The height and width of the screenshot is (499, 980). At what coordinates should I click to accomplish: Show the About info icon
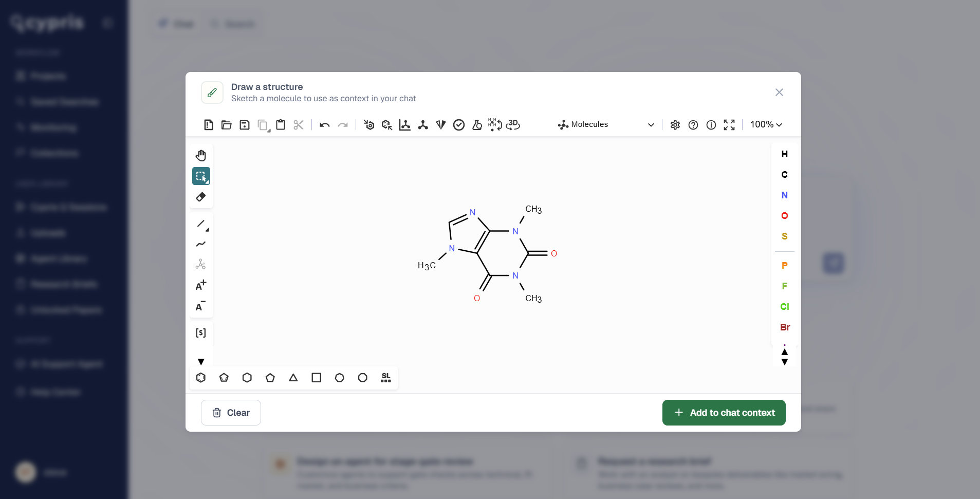pos(711,125)
